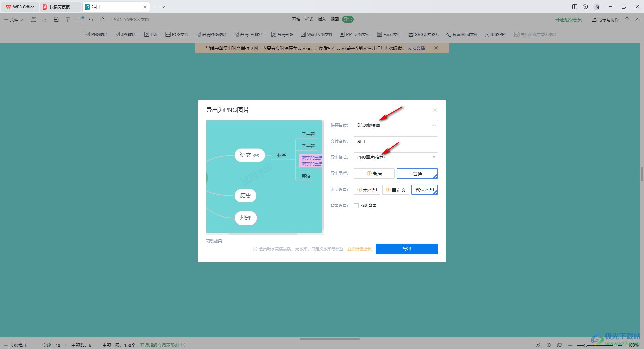Open the 文件 menu
The height and width of the screenshot is (349, 644).
14,20
